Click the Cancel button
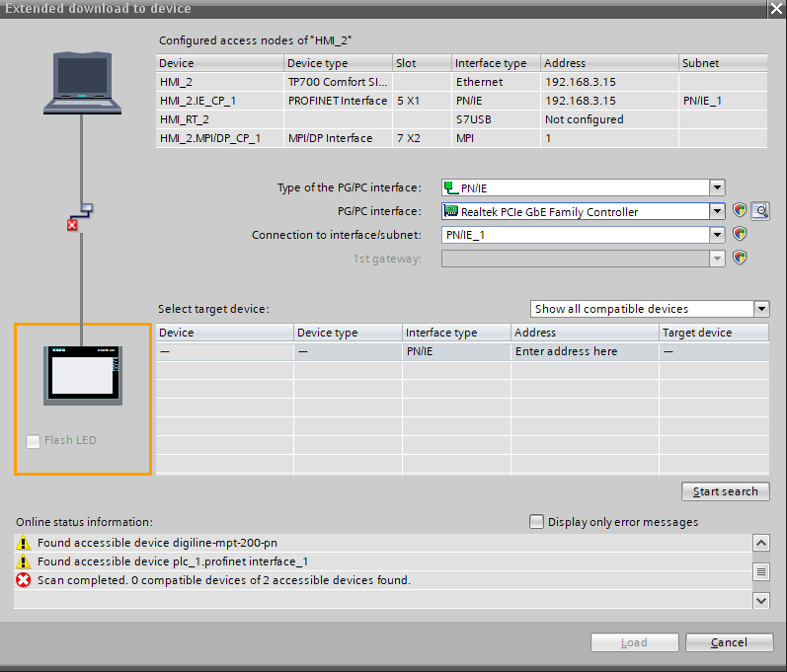The width and height of the screenshot is (787, 672). (729, 642)
